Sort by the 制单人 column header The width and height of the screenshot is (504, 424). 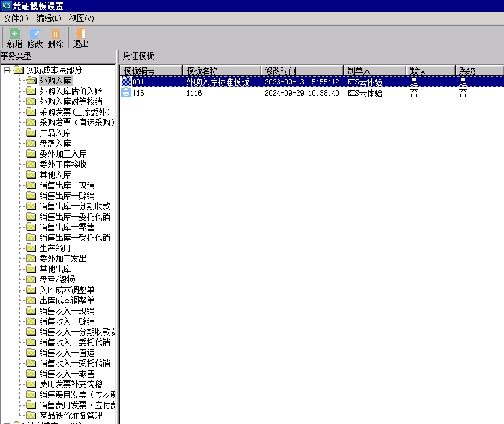coord(374,71)
